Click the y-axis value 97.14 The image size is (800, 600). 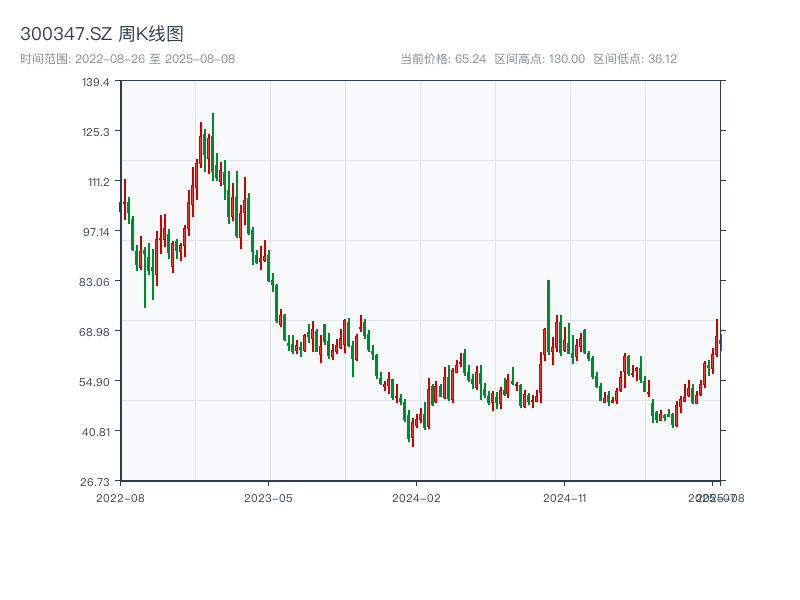pyautogui.click(x=96, y=232)
